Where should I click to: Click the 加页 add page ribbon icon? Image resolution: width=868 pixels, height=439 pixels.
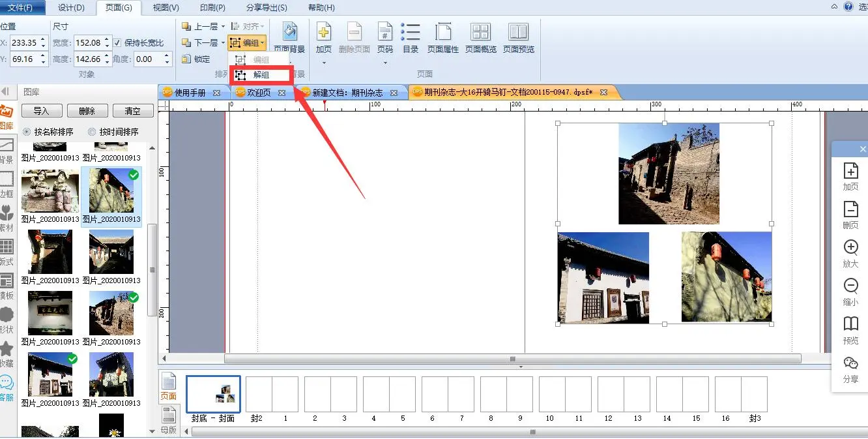click(324, 33)
